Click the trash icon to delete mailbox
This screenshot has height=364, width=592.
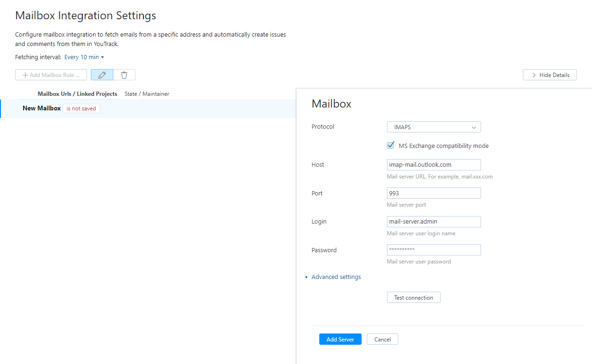pyautogui.click(x=124, y=75)
